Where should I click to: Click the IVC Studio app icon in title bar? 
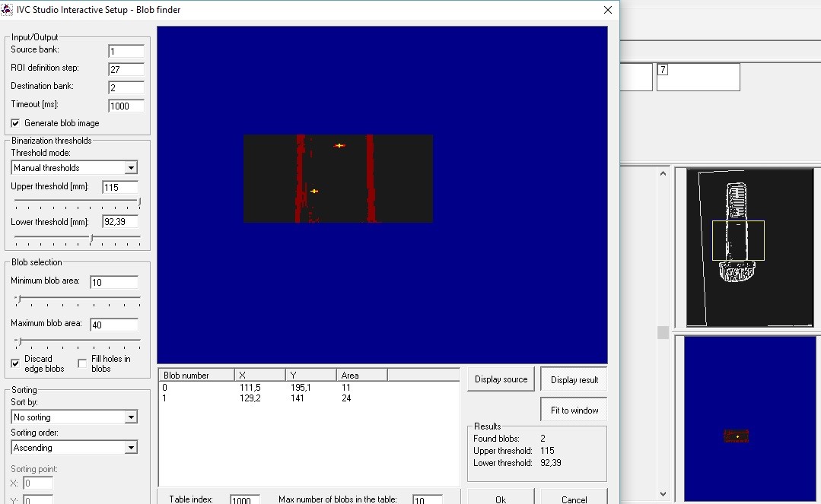coord(7,9)
